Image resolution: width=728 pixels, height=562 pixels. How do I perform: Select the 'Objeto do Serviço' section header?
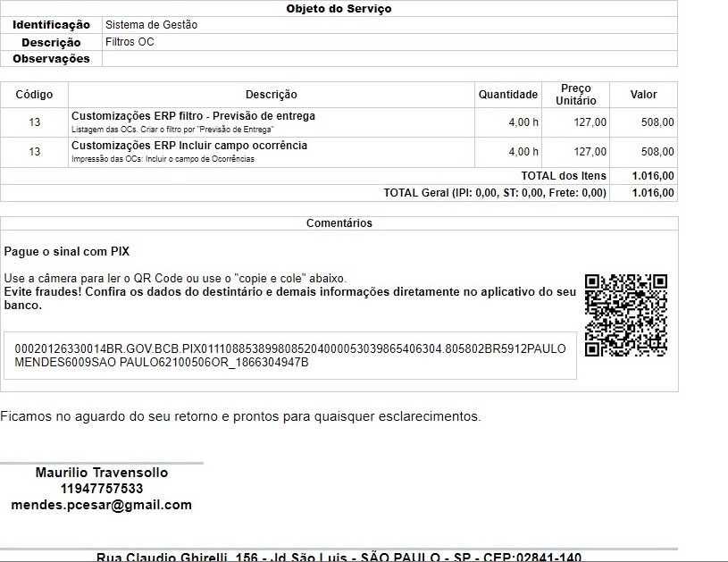[339, 9]
